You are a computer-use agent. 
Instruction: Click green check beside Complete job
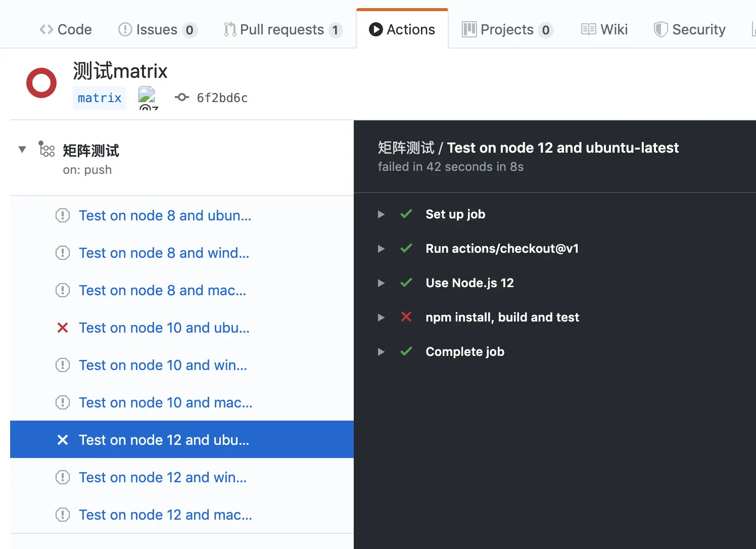[406, 351]
